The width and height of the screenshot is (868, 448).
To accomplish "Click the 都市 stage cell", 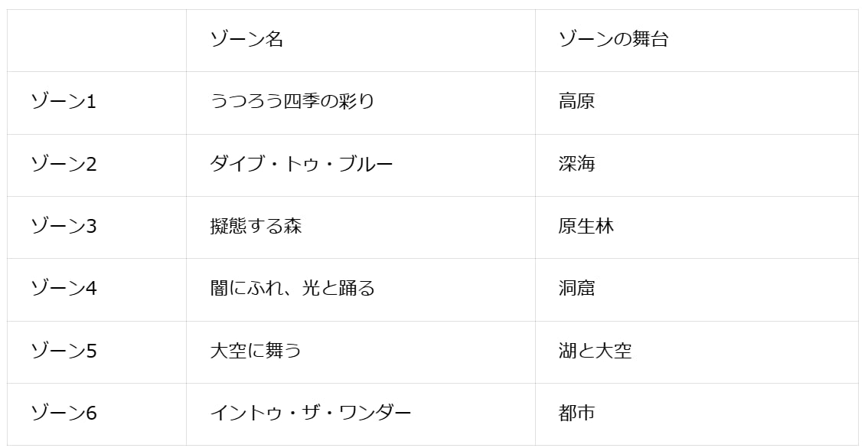I will 576,414.
